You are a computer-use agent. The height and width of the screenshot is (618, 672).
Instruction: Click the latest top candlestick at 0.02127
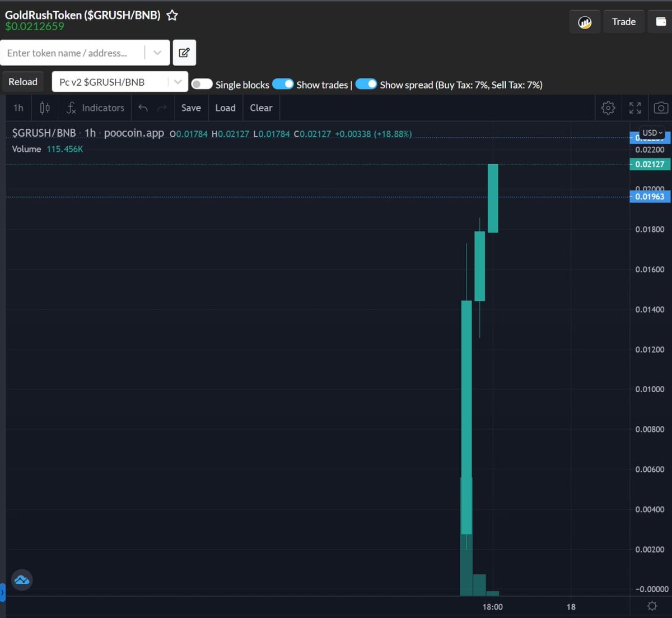click(x=493, y=198)
